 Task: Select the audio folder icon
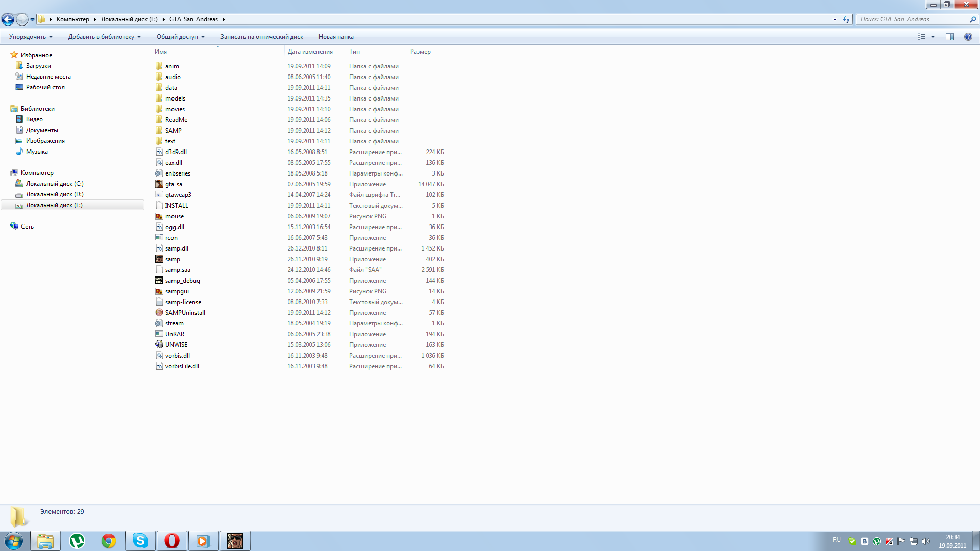pos(159,77)
